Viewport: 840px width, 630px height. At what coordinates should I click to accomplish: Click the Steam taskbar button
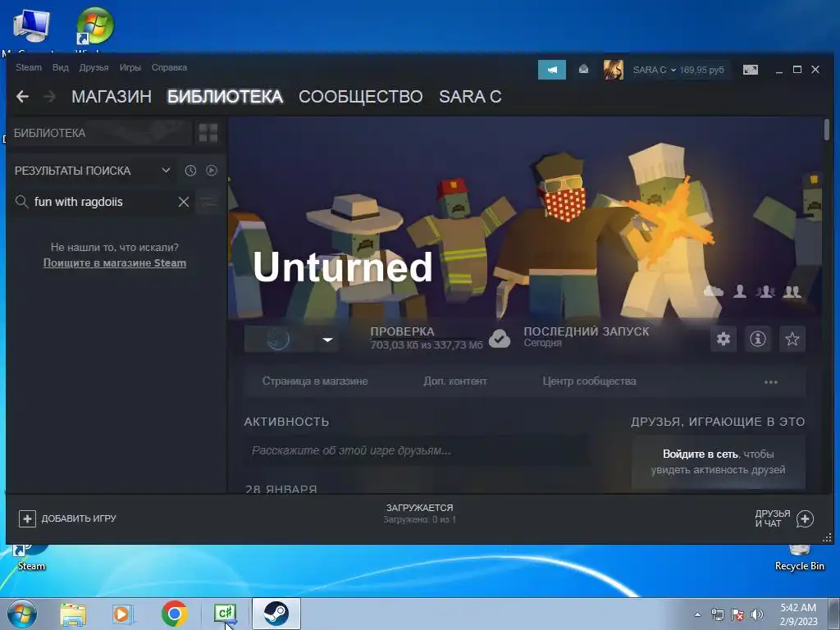click(x=276, y=614)
